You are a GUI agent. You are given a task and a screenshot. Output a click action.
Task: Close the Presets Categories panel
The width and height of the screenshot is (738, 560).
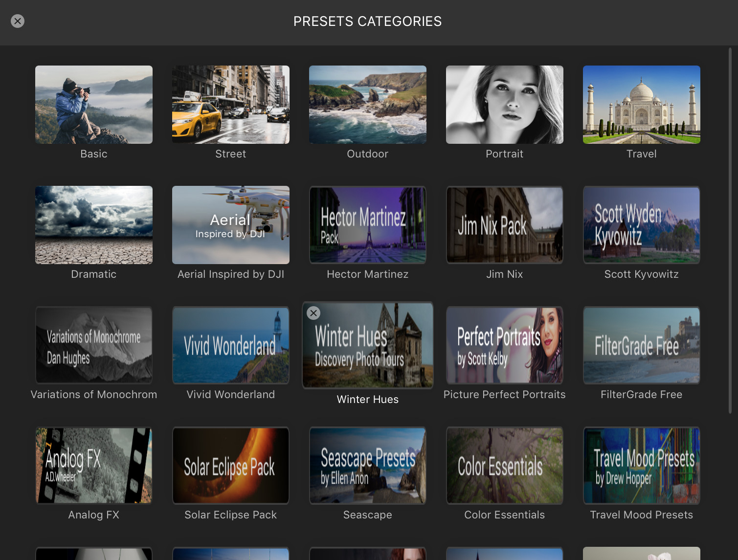18,21
